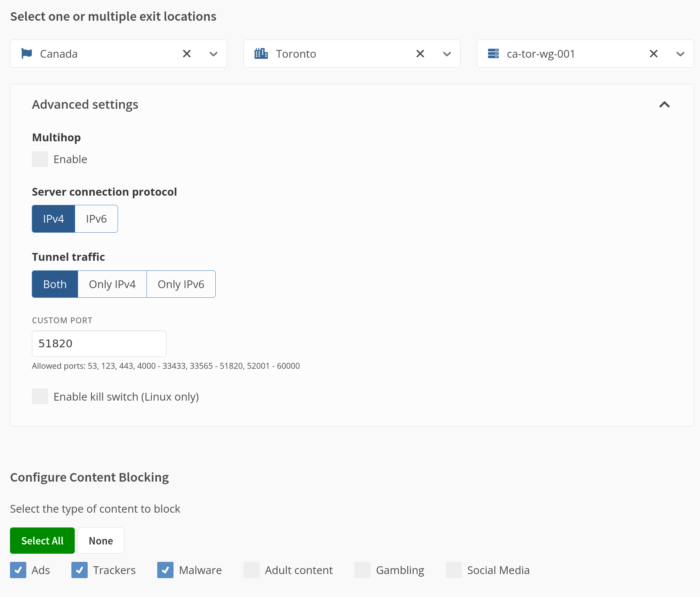Click the None button
Screen dimensions: 700x597
100,540
